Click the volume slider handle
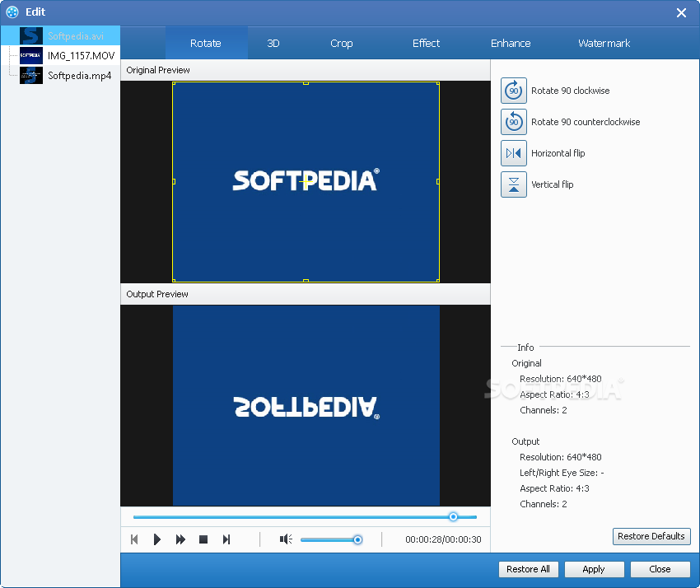 pos(357,539)
